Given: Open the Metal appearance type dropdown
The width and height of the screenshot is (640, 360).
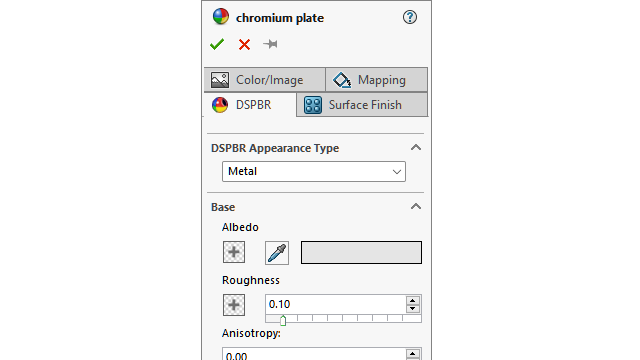Looking at the screenshot, I should [314, 171].
